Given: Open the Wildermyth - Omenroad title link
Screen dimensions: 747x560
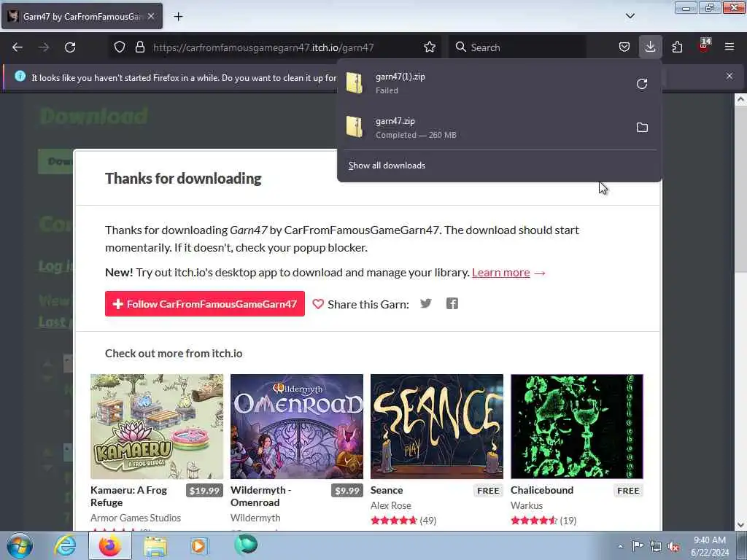Looking at the screenshot, I should point(260,496).
